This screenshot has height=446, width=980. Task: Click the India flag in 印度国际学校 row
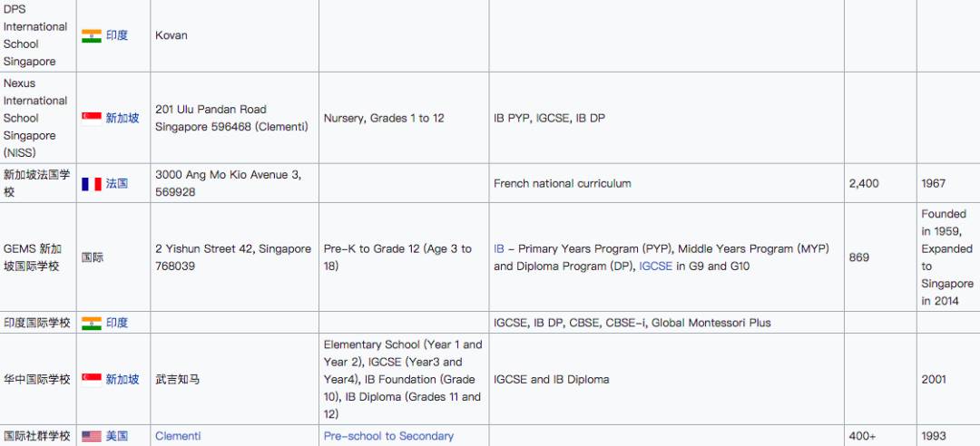pyautogui.click(x=92, y=323)
